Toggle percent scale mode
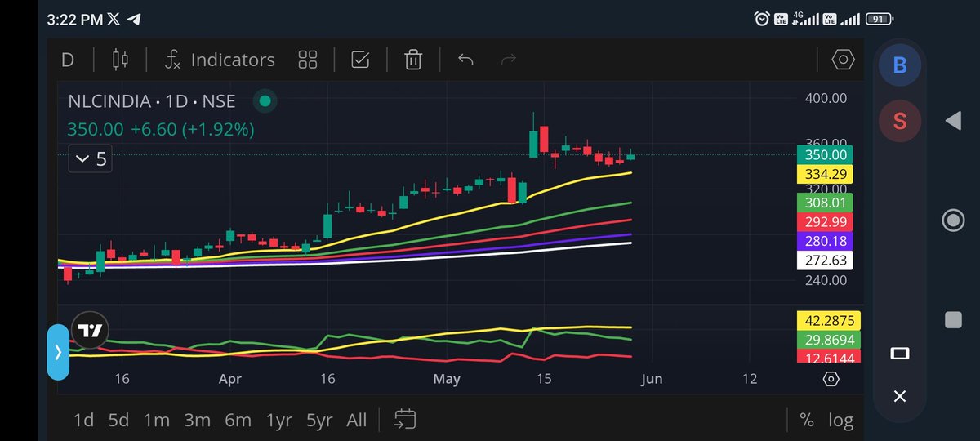This screenshot has width=980, height=441. [807, 420]
